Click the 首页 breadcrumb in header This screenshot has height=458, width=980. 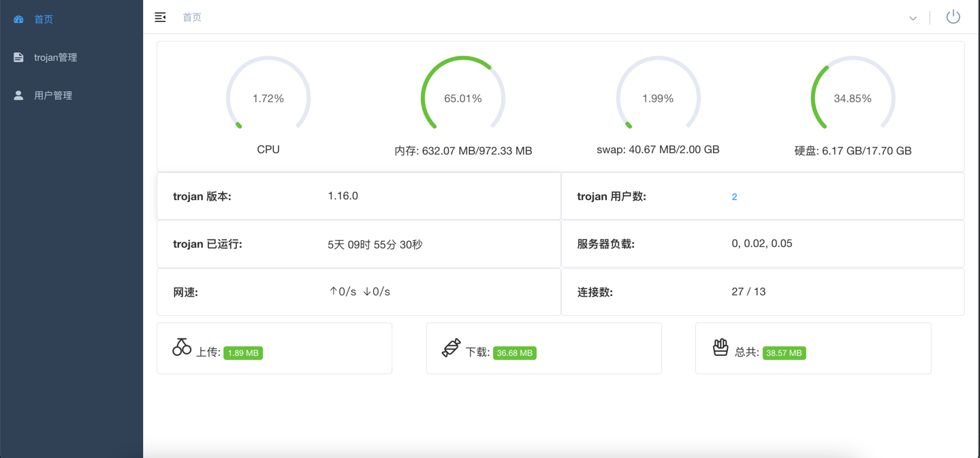click(x=192, y=17)
